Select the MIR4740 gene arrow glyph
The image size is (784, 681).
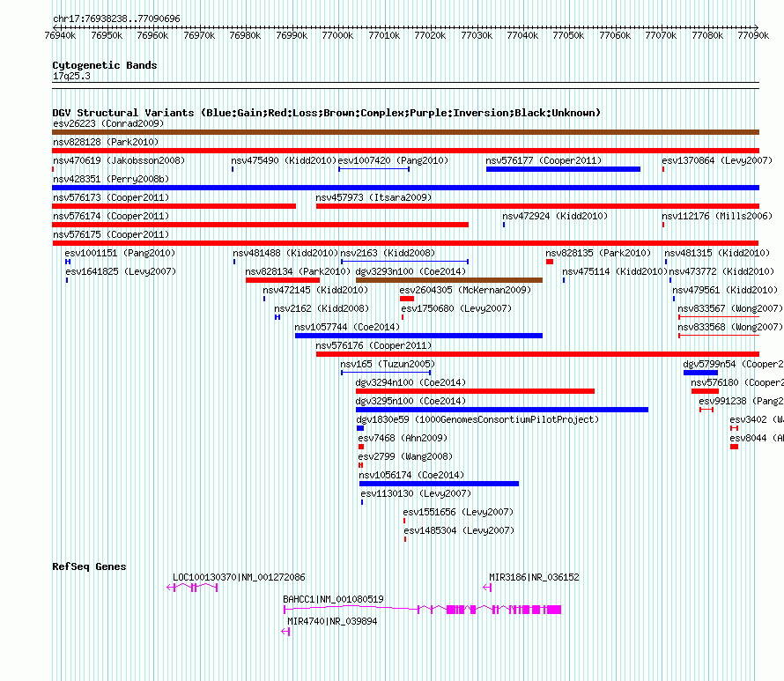tap(285, 632)
